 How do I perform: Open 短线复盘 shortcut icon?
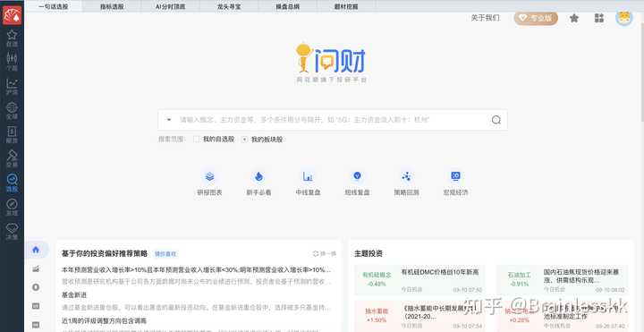pyautogui.click(x=357, y=176)
